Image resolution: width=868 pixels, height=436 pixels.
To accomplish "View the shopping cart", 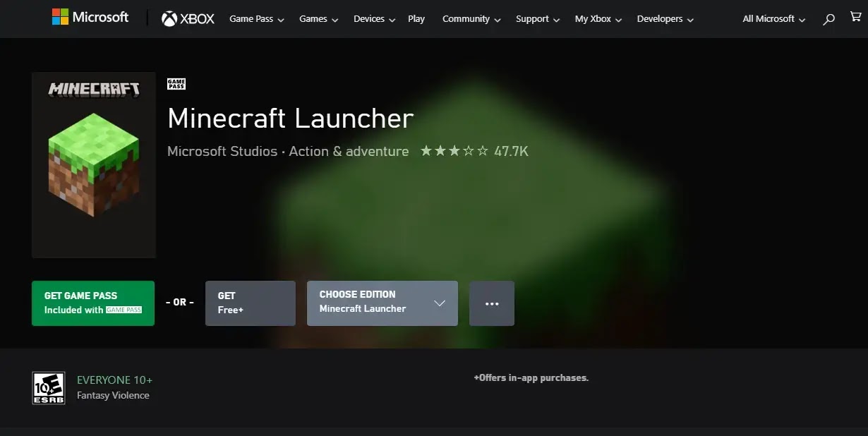I will pos(855,18).
